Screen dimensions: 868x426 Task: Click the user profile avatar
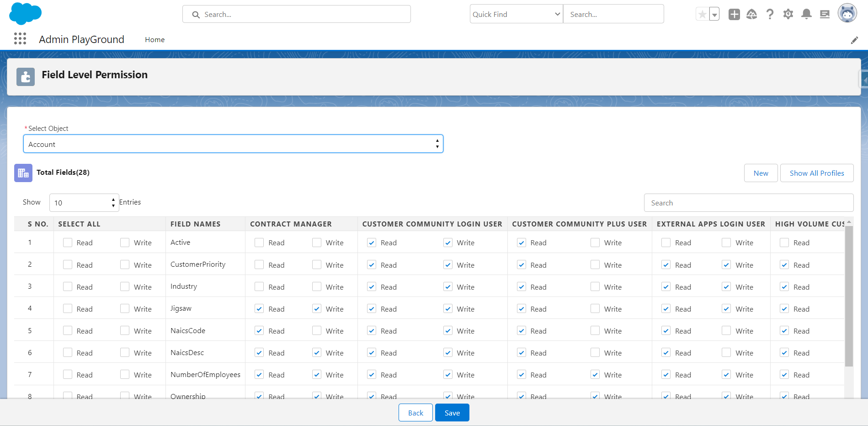[847, 13]
